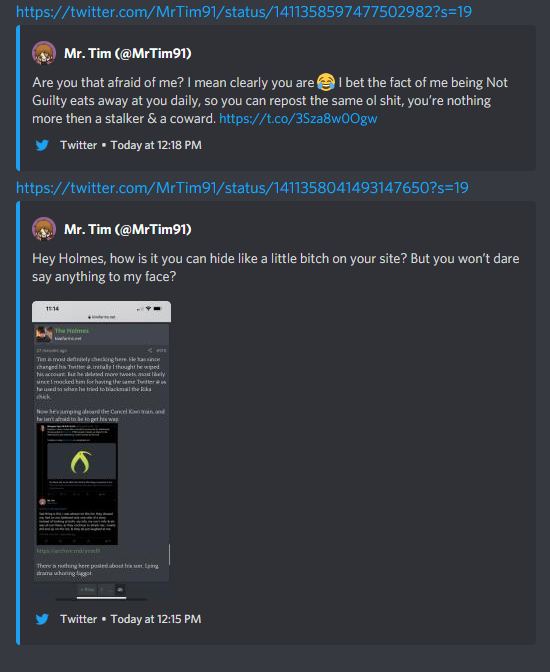
Task: Open the Mr. Tim (@MrTim91) author name in first embed
Action: 128,54
